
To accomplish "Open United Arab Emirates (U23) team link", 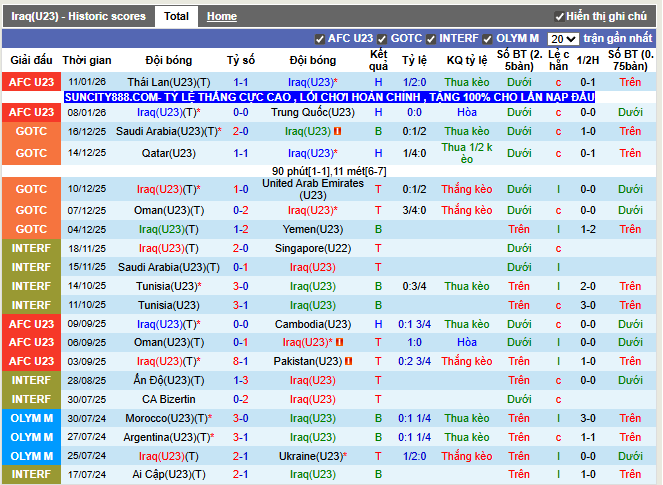I will coord(313,189).
